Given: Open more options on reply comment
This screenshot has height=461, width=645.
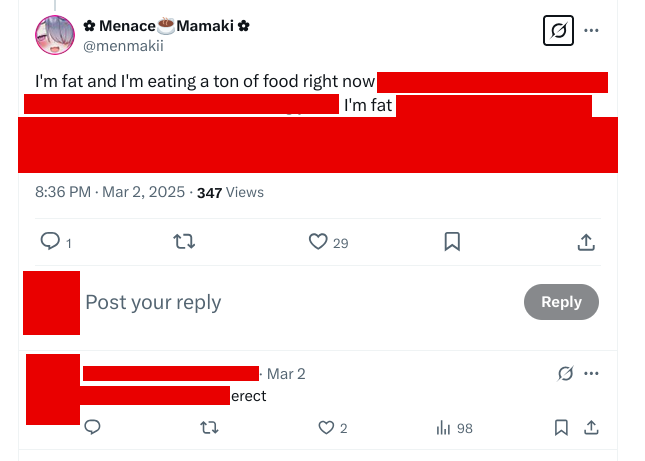Looking at the screenshot, I should tap(592, 374).
